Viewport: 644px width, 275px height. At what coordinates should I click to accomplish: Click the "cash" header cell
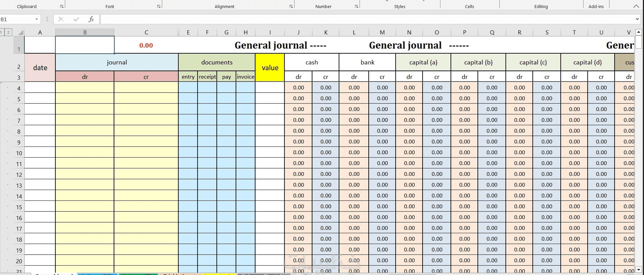click(x=312, y=62)
